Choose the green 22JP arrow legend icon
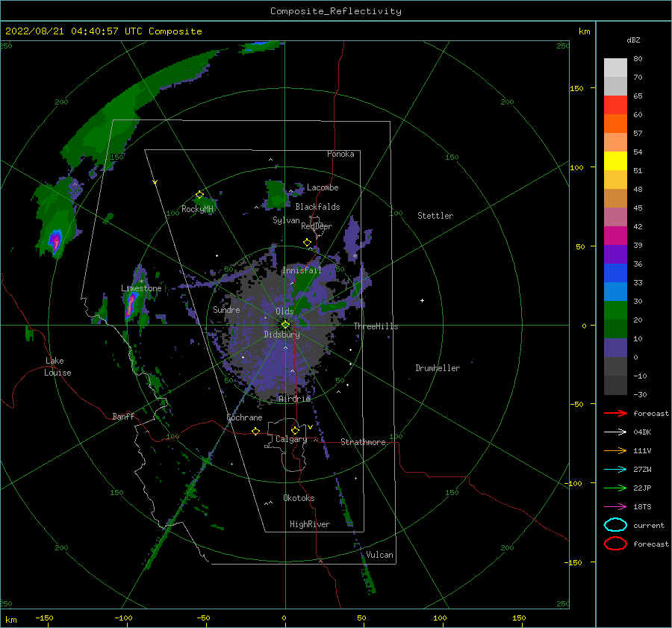Screen dimensions: 672x628 pyautogui.click(x=615, y=488)
